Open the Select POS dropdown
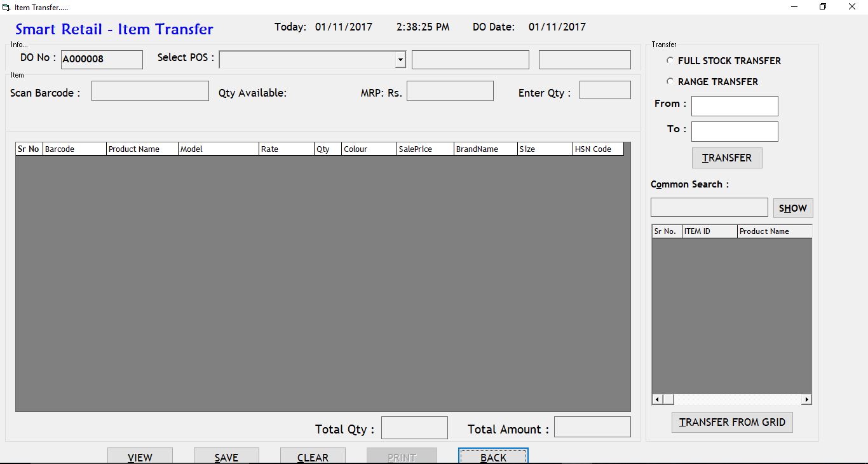Screen dimensions: 868x464 400,60
